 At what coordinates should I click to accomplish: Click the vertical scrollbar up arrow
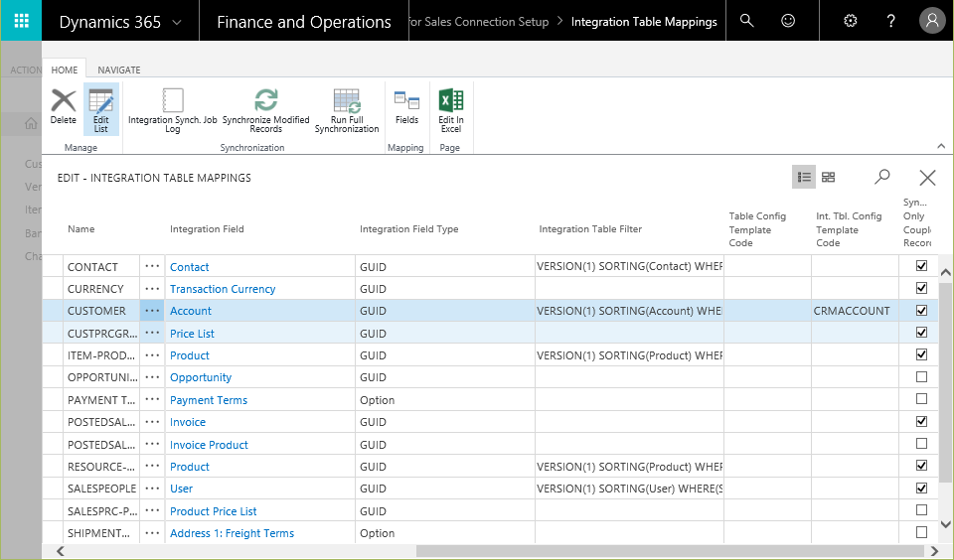(x=945, y=272)
